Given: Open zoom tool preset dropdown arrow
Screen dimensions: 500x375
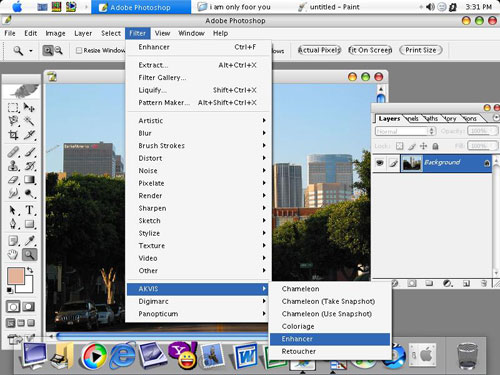Looking at the screenshot, I should 31,51.
